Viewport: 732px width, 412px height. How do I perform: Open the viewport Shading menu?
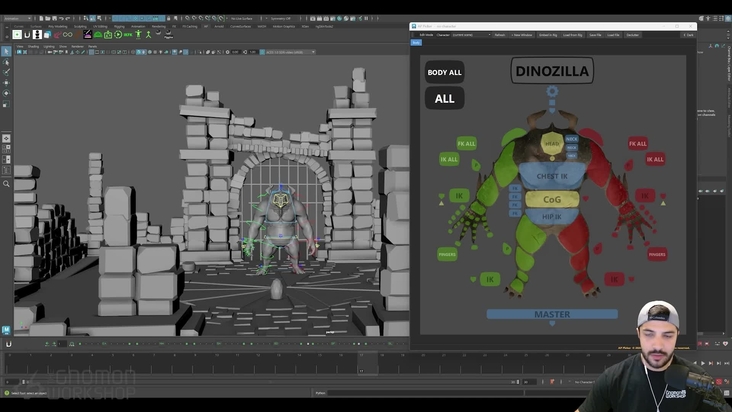[34, 47]
